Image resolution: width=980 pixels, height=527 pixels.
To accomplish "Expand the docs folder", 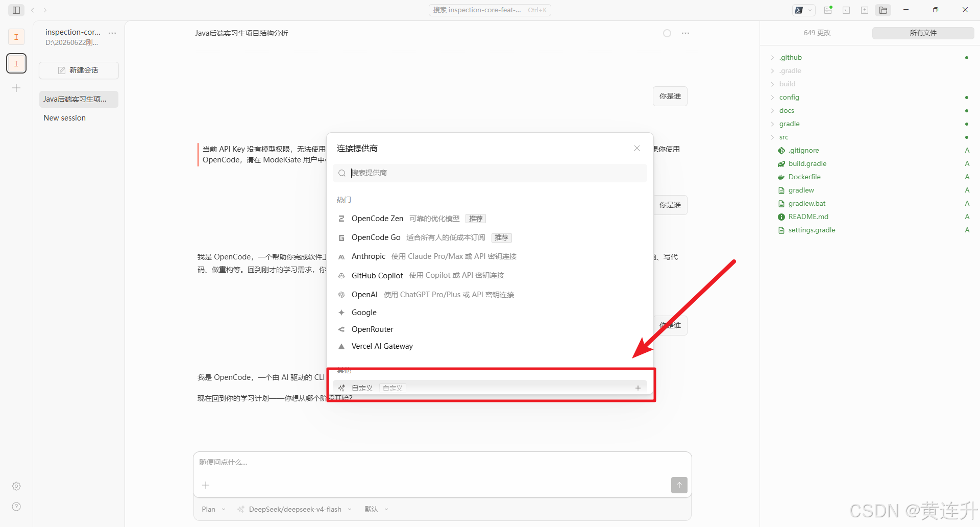I will point(787,110).
